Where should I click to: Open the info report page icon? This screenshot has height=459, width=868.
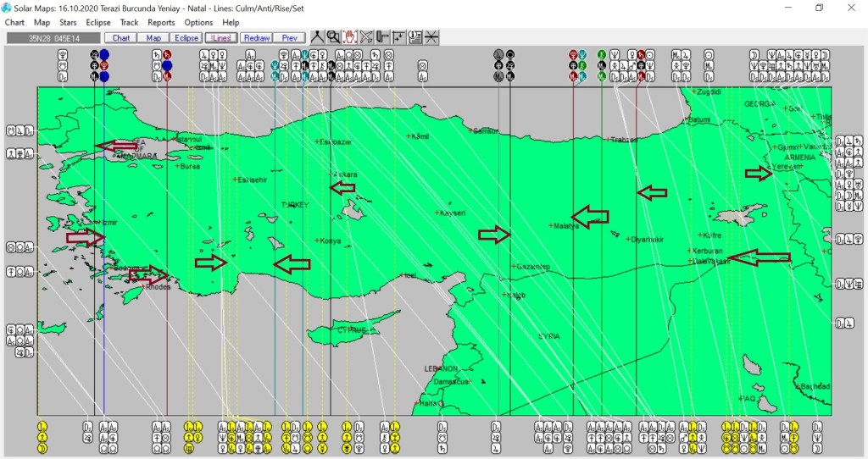point(415,37)
